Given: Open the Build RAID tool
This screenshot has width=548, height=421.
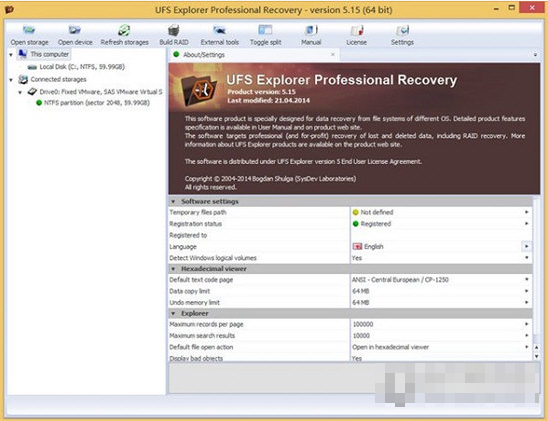Looking at the screenshot, I should [x=174, y=30].
